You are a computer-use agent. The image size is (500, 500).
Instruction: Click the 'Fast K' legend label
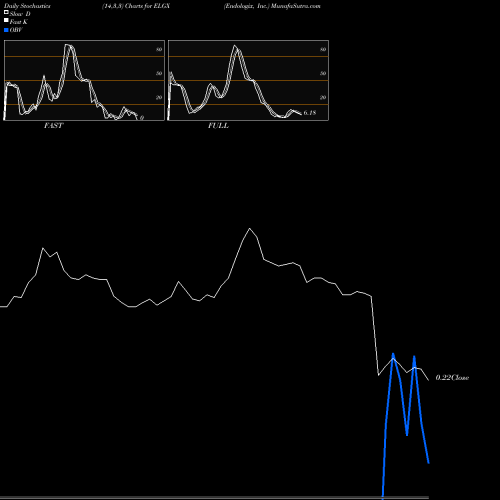(x=19, y=22)
